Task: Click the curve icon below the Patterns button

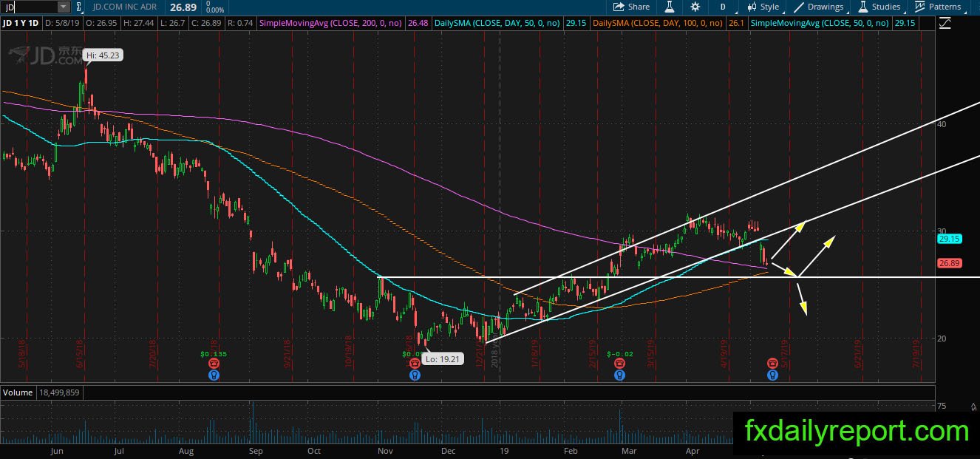Action: (x=945, y=23)
